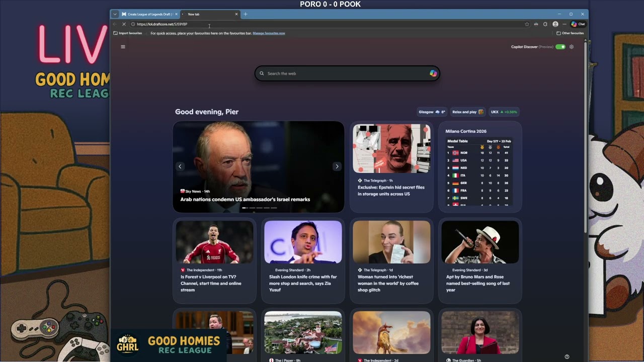Viewport: 644px width, 362px height.
Task: Open the Glasgow weather chip
Action: (x=432, y=112)
